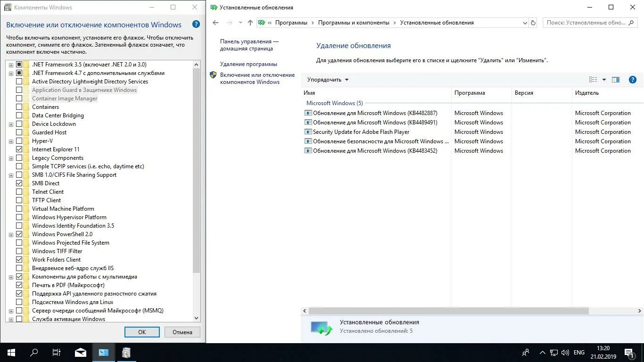Screen dimensions: 644x362
Task: Open the address bar history dropdown
Action: pyautogui.click(x=525, y=23)
